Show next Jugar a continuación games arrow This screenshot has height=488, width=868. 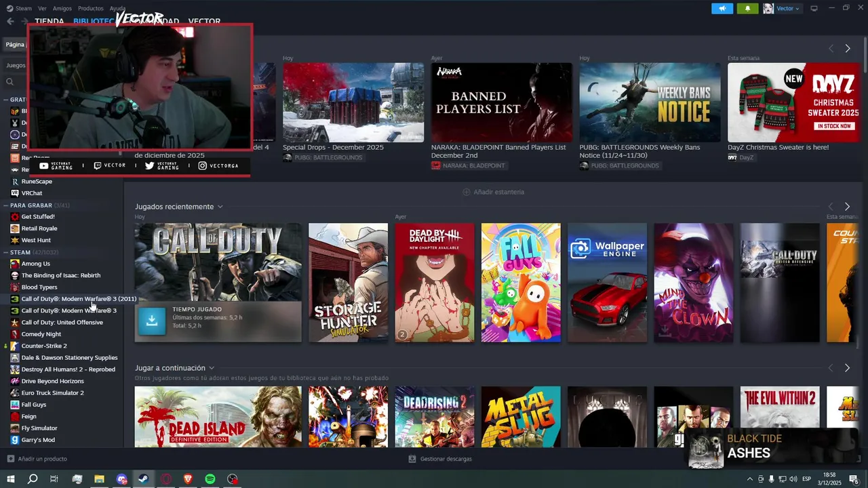[847, 368]
